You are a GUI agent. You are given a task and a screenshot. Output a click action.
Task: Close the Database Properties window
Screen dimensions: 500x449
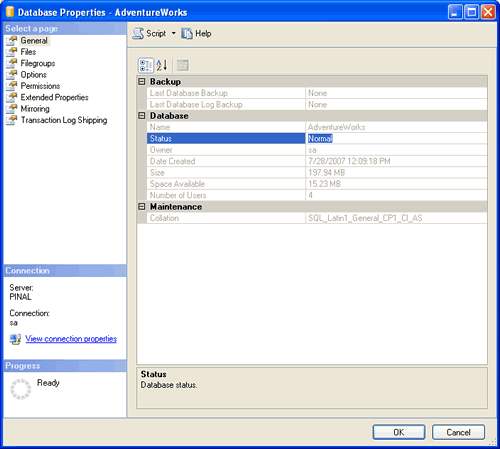coord(488,12)
